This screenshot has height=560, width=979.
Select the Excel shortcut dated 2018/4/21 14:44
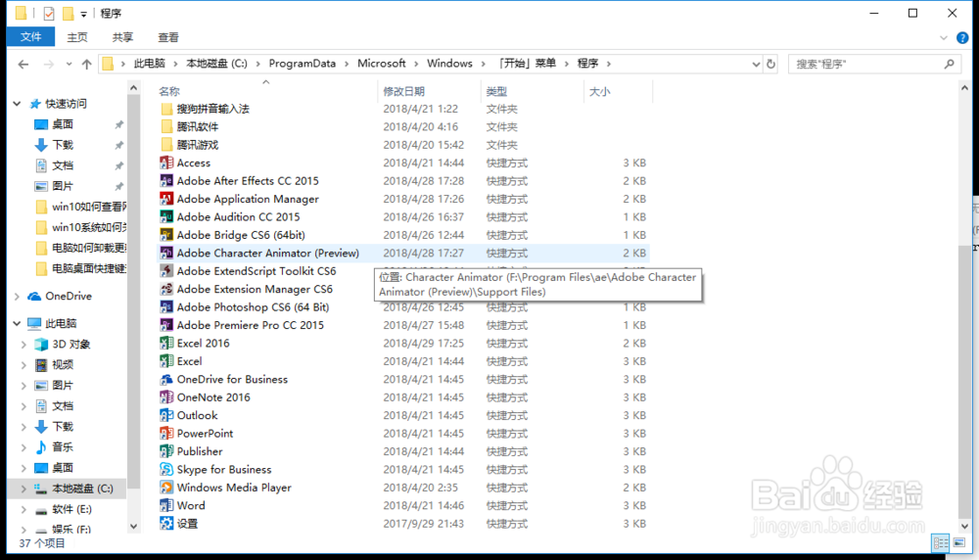pos(402,361)
